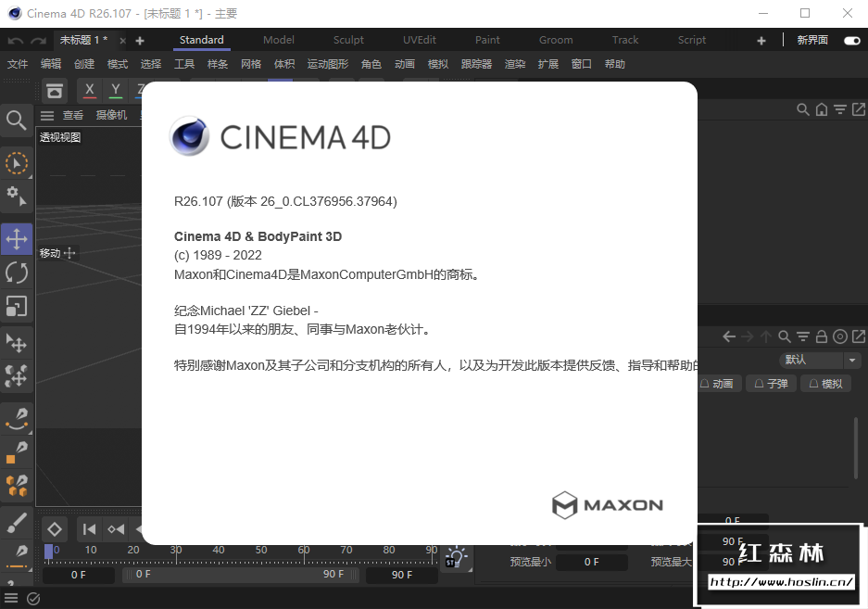Switch to Paint layout tab
Image resolution: width=868 pixels, height=609 pixels.
click(487, 40)
